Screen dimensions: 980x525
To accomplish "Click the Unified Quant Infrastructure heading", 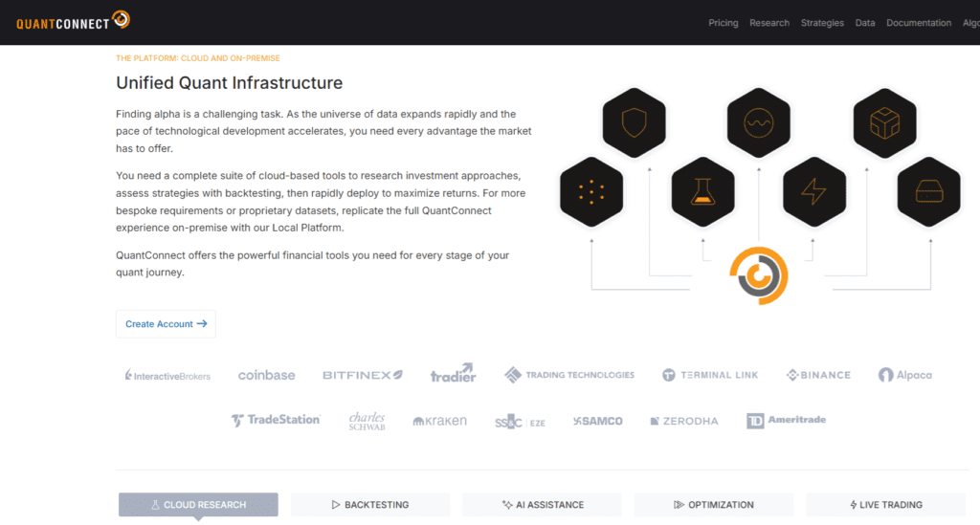I will 230,83.
